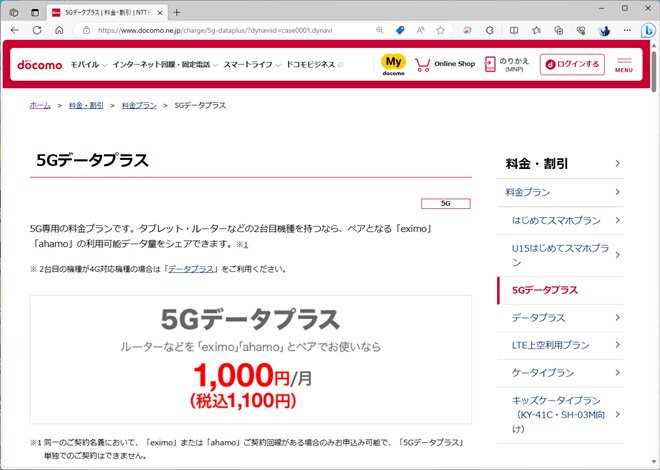The image size is (660, 470).
Task: Open LTE上空利用プラン sidebar item
Action: [560, 345]
